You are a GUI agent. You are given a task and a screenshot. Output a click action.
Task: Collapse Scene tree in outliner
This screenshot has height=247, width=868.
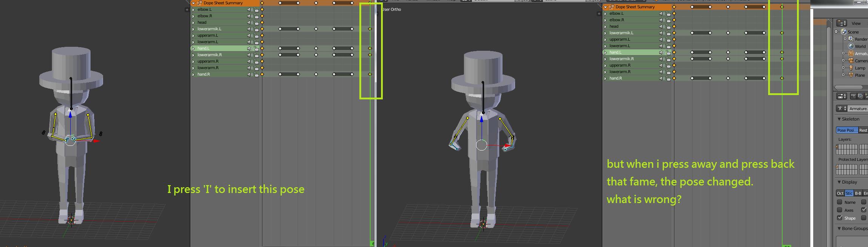[x=836, y=32]
